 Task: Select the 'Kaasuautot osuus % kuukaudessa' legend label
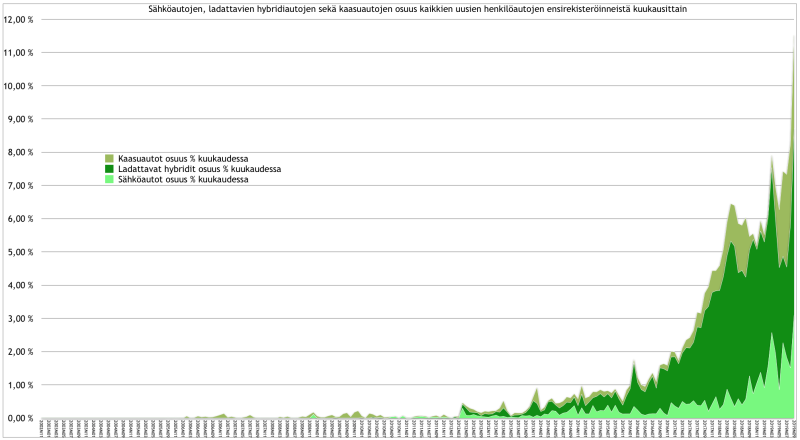tap(183, 159)
